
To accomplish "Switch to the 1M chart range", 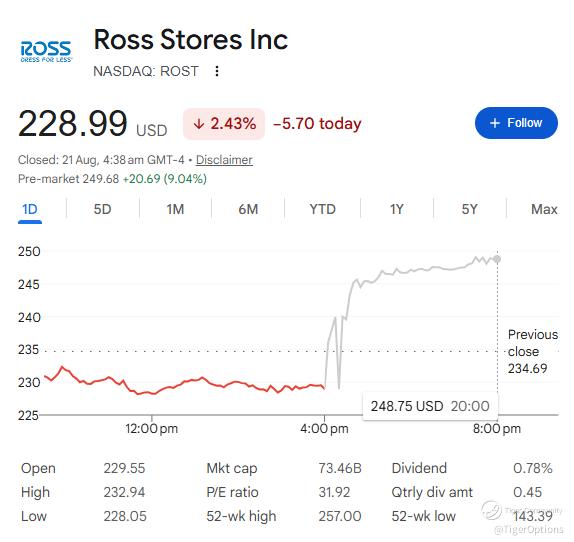I will (175, 210).
